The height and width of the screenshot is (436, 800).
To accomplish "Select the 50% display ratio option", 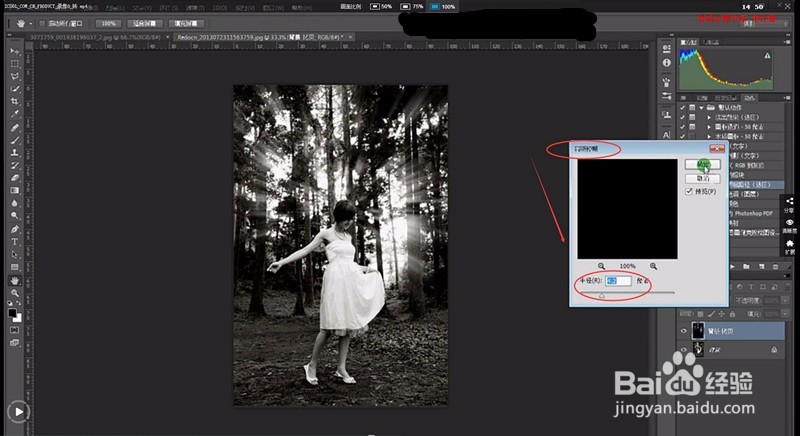I will (381, 7).
